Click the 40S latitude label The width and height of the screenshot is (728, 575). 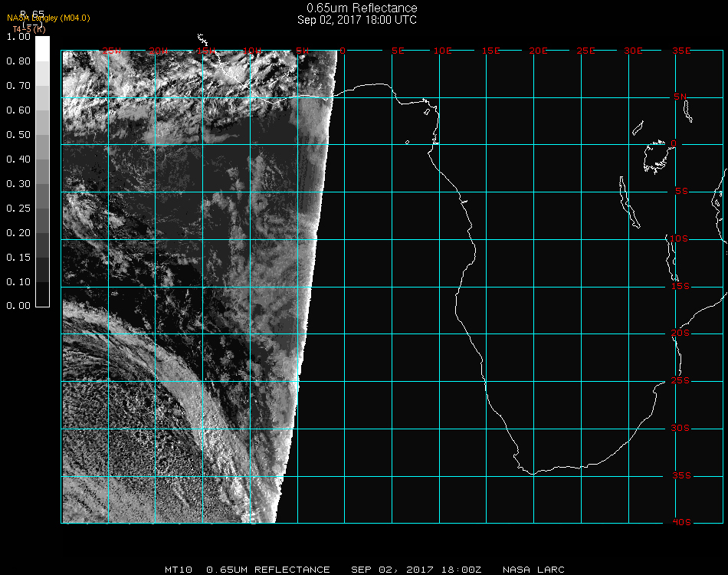(681, 523)
